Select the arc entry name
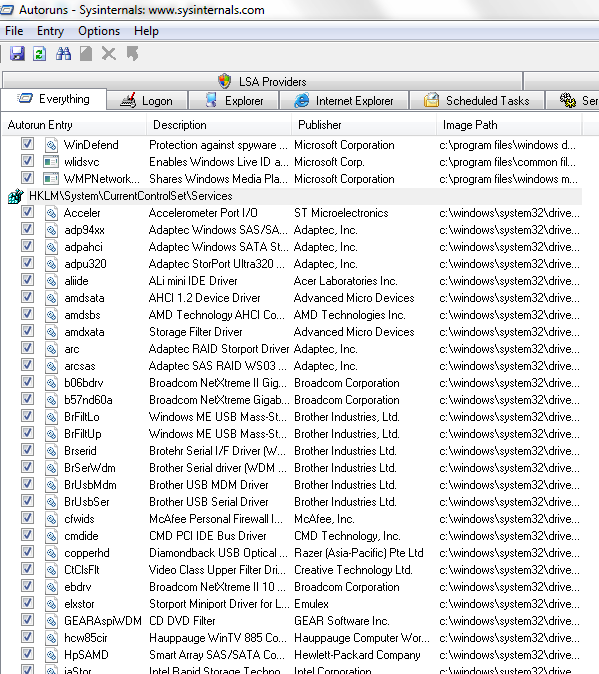Viewport: 599px width, 674px height. pos(72,349)
